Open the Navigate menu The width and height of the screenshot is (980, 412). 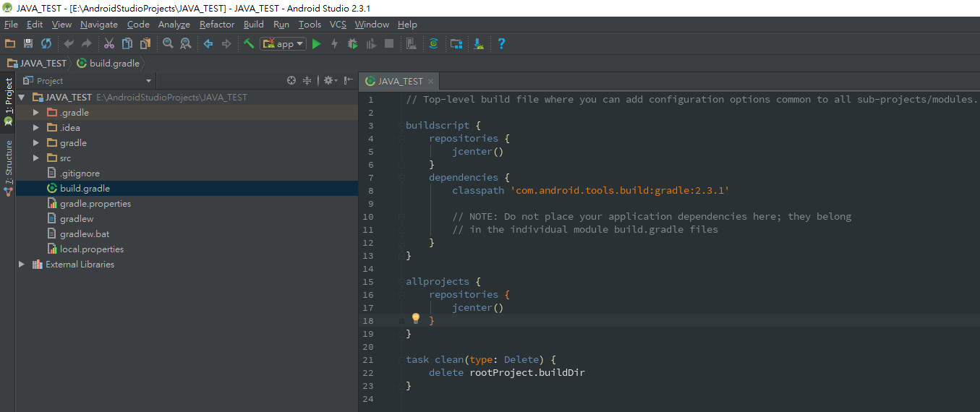coord(99,25)
